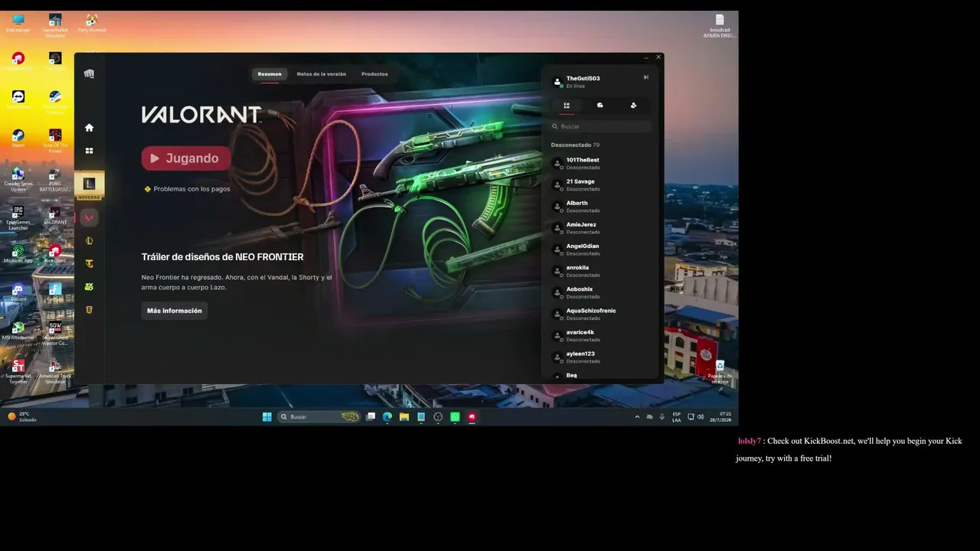Select Papelera de reciclaje on desktop
This screenshot has width=980, height=551.
pos(720,371)
